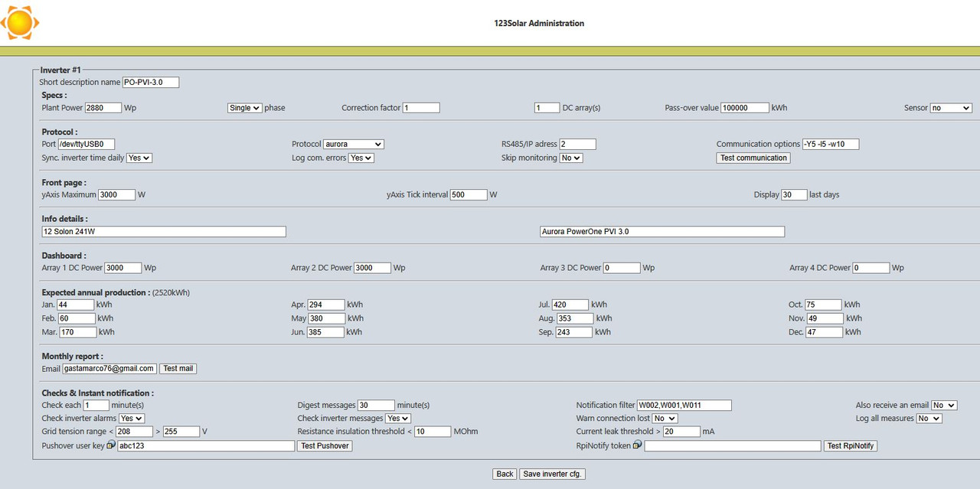Focus the Oct. production field
Screen dimensions: 980x489
(x=824, y=305)
